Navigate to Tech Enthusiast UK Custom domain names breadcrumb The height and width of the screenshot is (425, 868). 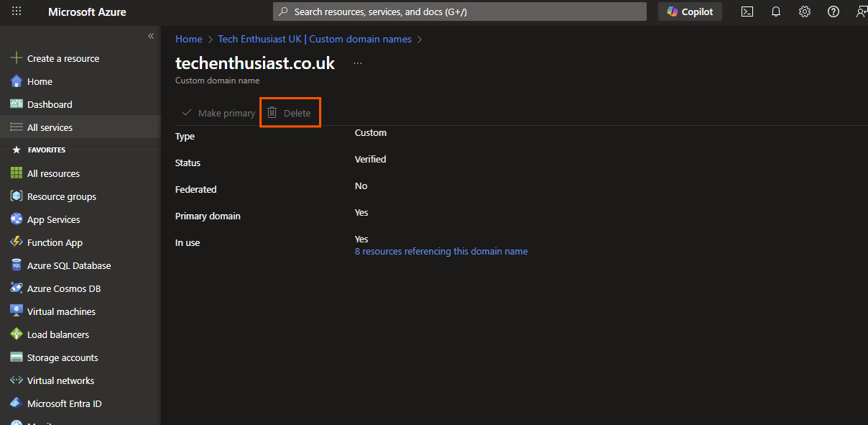314,39
